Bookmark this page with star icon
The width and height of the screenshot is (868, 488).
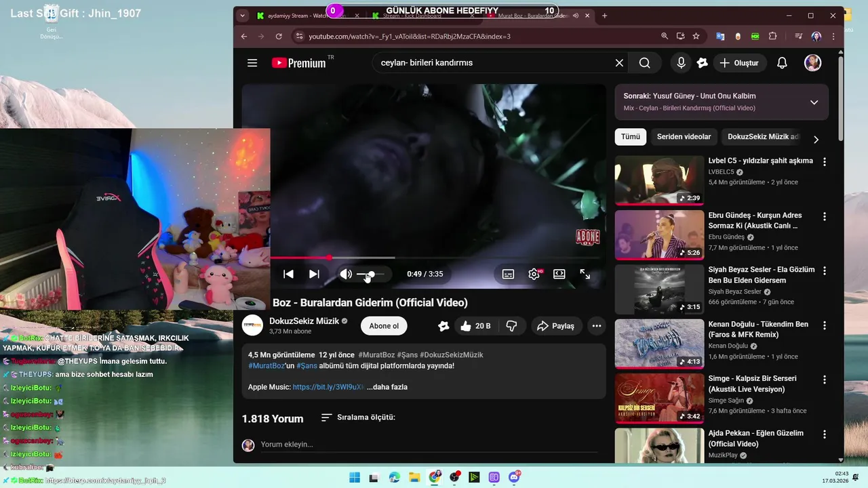click(x=696, y=36)
